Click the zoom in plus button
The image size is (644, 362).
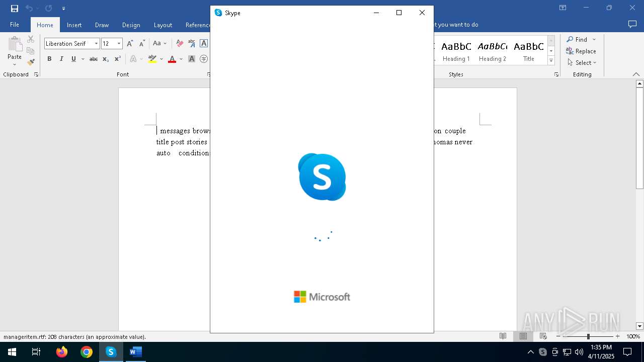617,336
